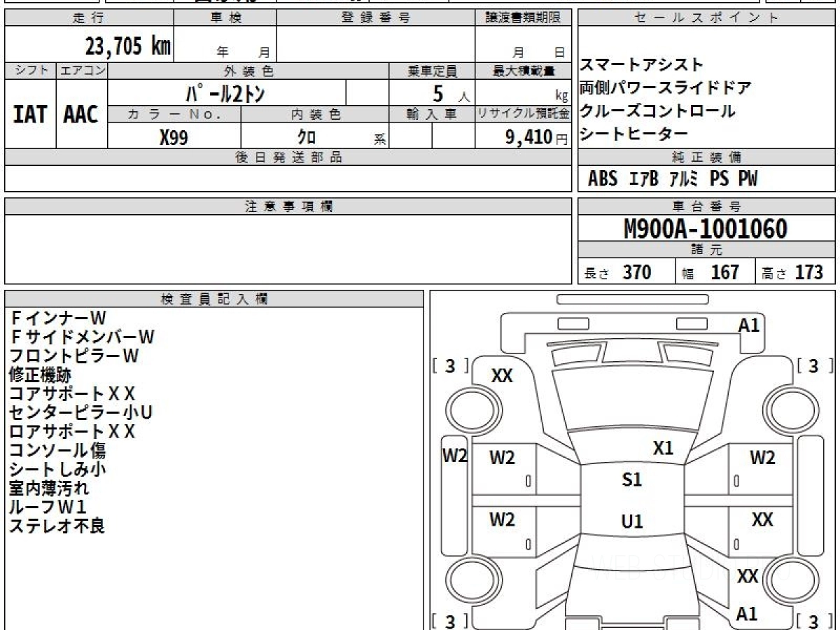Select the W2 mark on the right front door
Image resolution: width=840 pixels, height=630 pixels.
pos(762,458)
